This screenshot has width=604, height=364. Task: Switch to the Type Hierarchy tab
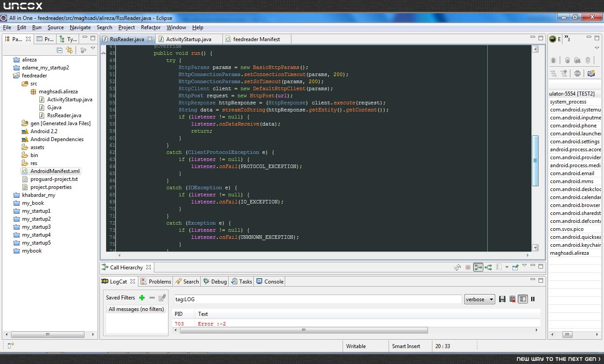click(x=69, y=39)
